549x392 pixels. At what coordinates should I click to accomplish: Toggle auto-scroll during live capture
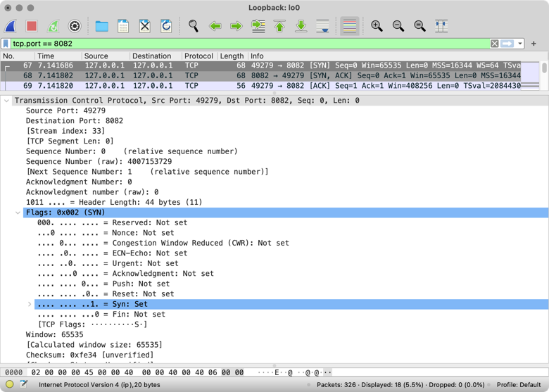tap(322, 26)
